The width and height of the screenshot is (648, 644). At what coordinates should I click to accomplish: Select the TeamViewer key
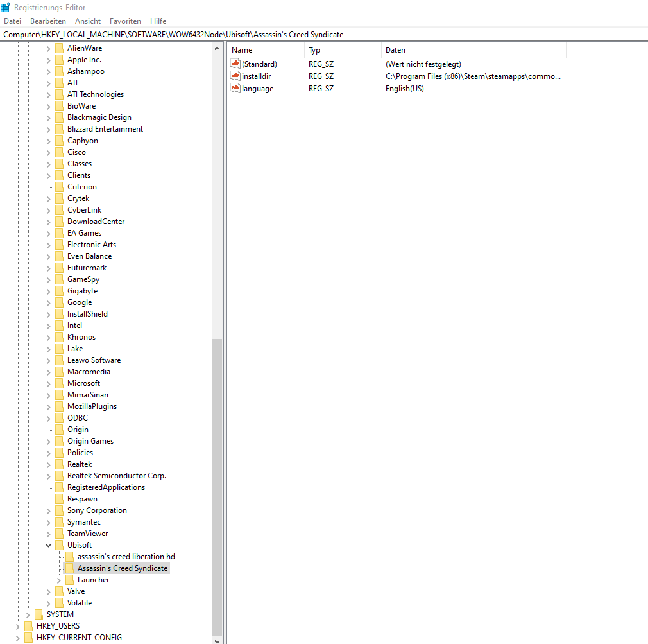coord(88,534)
